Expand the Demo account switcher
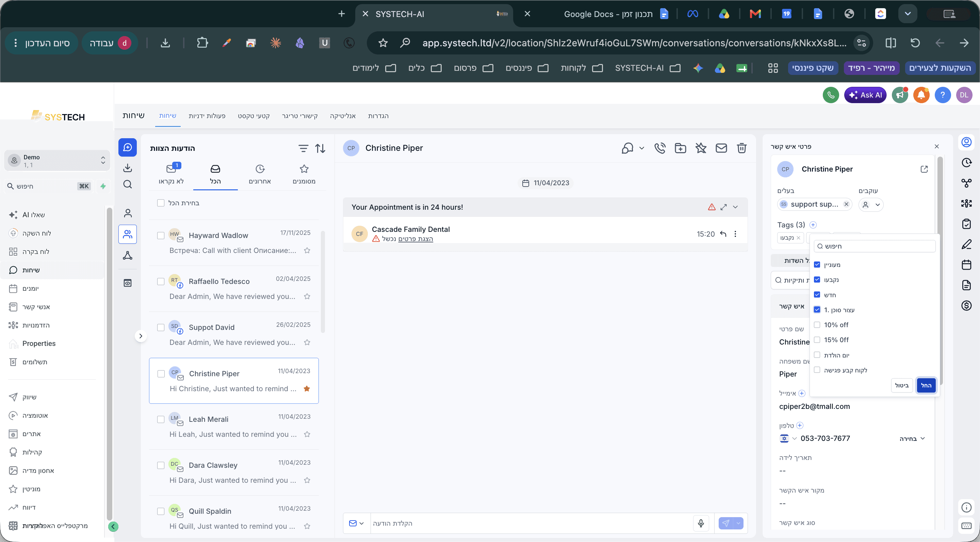The width and height of the screenshot is (980, 542). [x=57, y=161]
